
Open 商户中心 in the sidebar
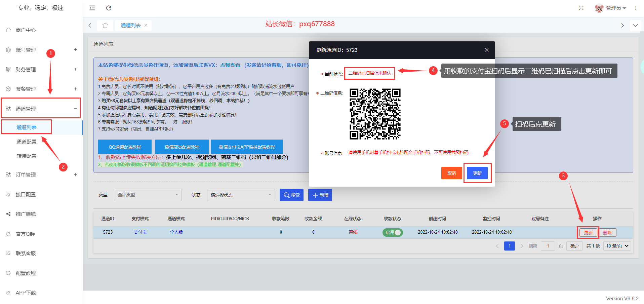click(x=26, y=30)
